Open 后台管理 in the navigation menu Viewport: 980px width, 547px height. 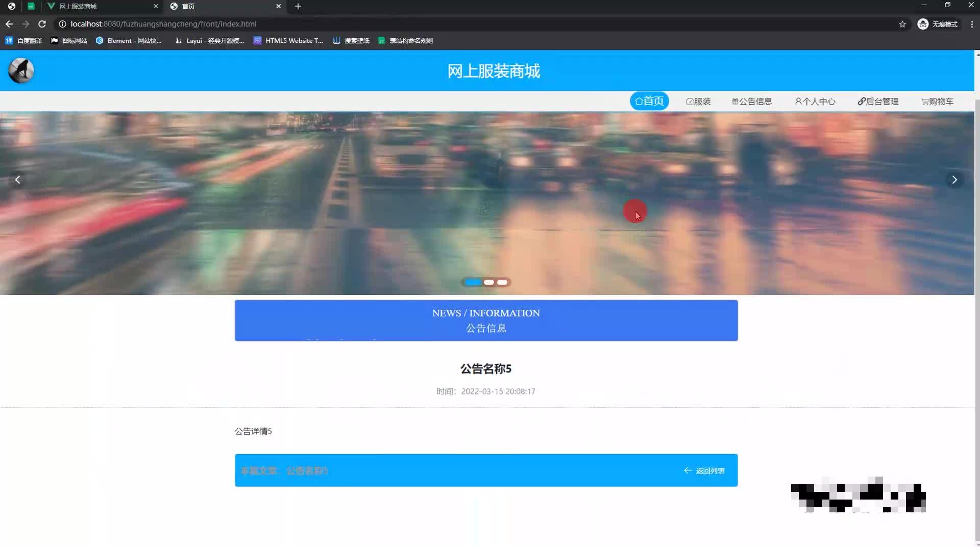pyautogui.click(x=878, y=102)
